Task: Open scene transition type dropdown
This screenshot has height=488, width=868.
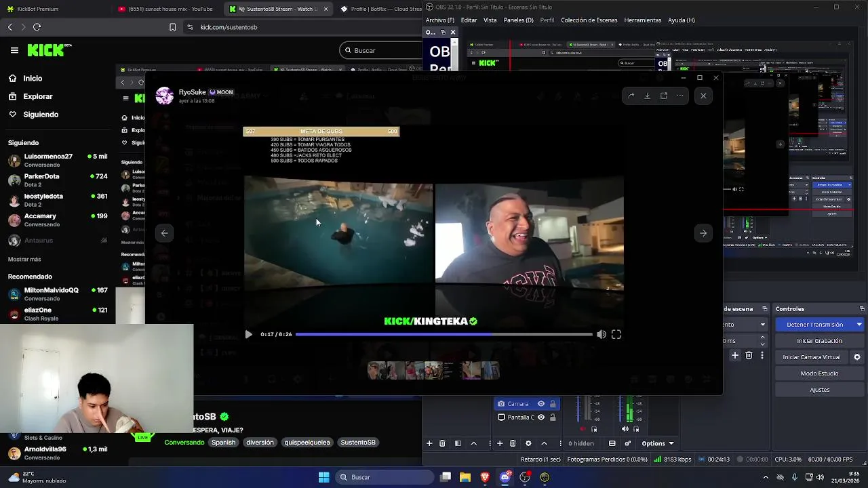Action: coord(763,325)
